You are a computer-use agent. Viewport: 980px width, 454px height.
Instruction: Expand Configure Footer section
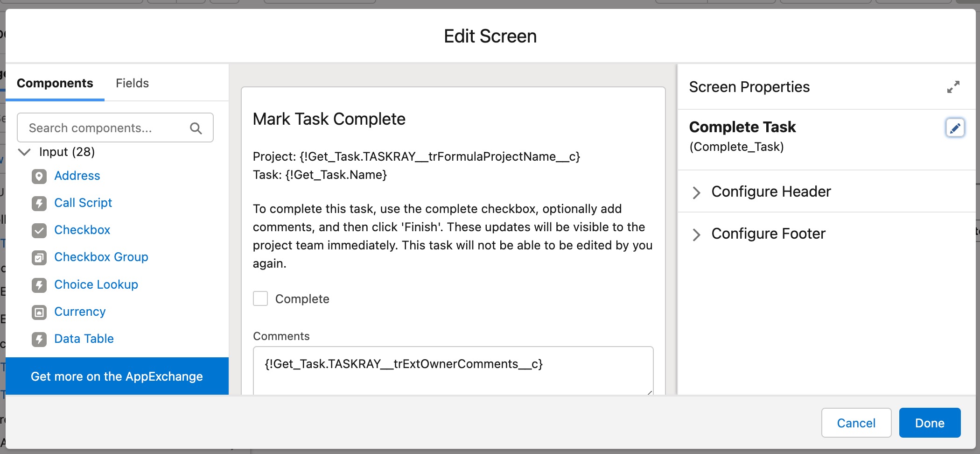tap(696, 234)
